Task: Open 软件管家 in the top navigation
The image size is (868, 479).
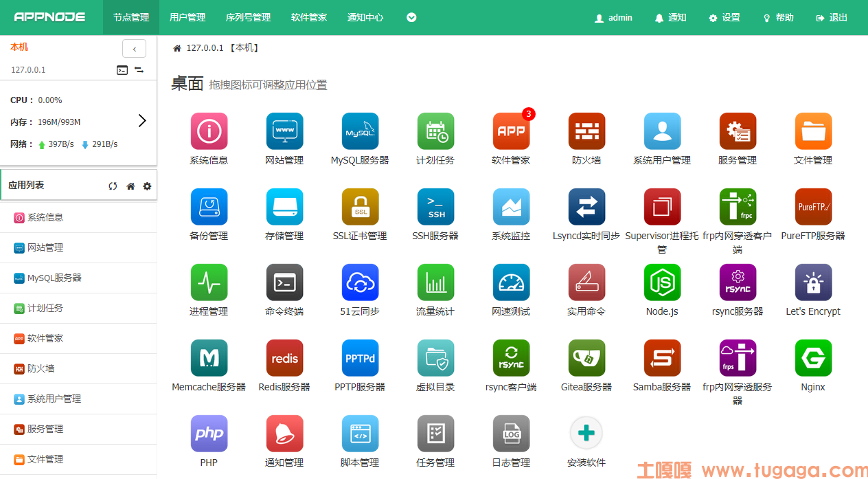Action: pyautogui.click(x=309, y=17)
